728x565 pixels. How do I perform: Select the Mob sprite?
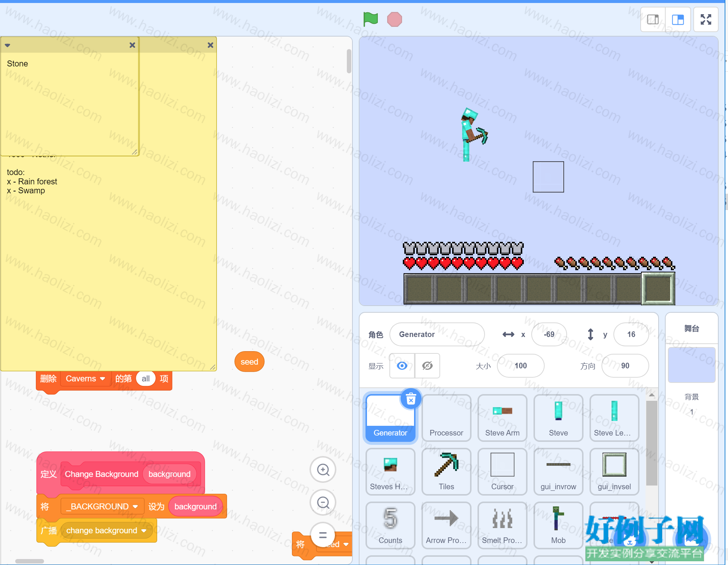(x=558, y=526)
